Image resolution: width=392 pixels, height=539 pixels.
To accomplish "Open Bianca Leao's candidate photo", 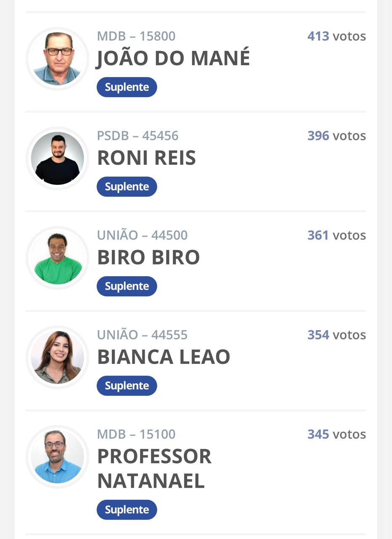I will [x=57, y=357].
